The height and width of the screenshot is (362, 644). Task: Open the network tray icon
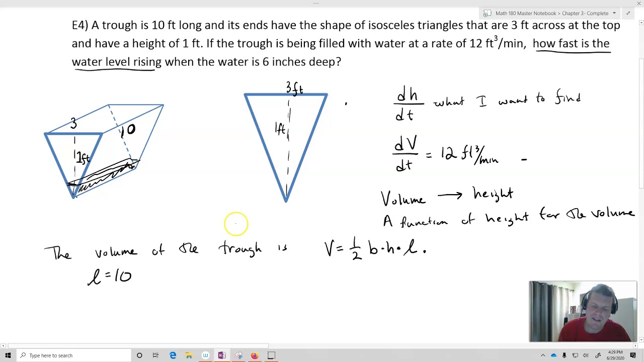pyautogui.click(x=575, y=355)
